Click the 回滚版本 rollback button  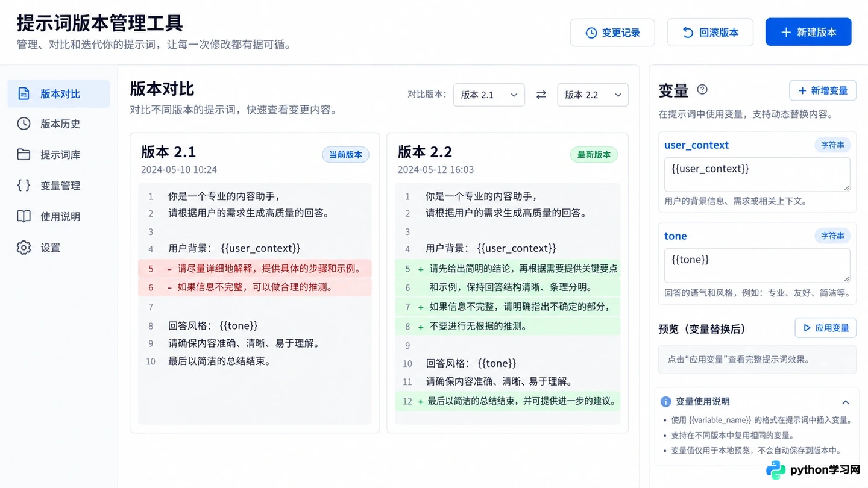click(x=710, y=33)
